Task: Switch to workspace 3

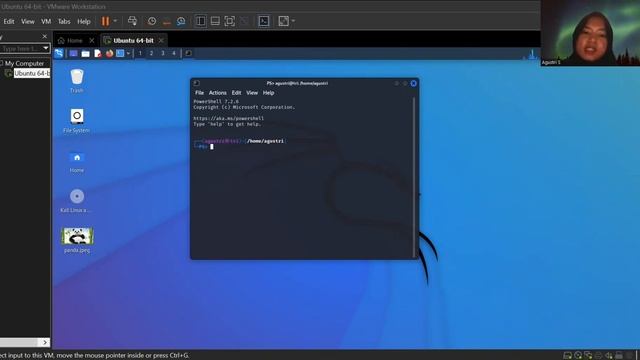Action: point(163,53)
